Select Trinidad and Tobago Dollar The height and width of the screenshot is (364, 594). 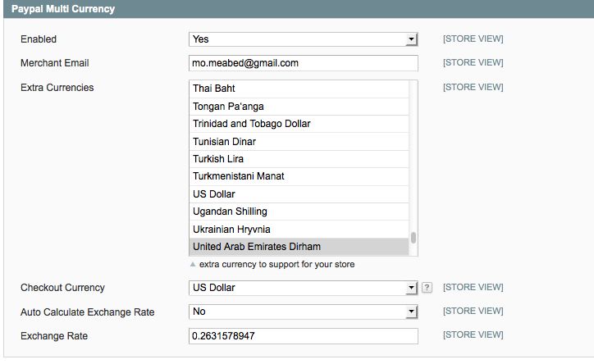[x=299, y=124]
